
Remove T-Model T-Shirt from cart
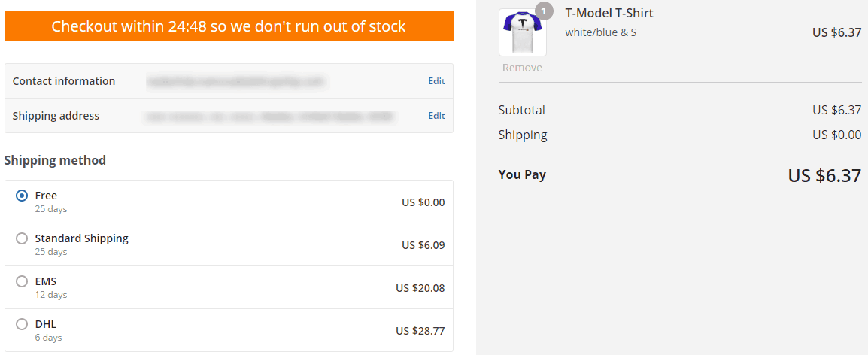click(x=522, y=68)
